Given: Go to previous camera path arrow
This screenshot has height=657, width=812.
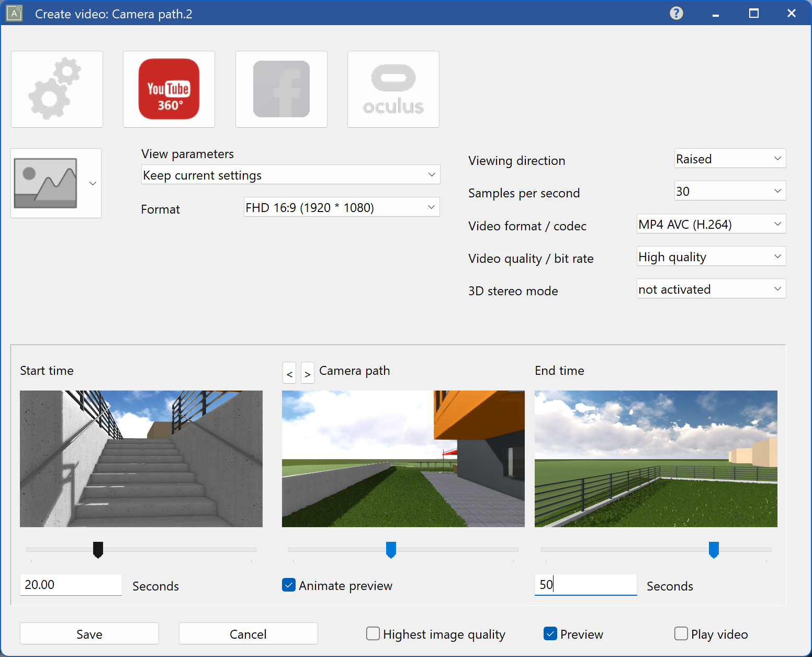Looking at the screenshot, I should (x=289, y=373).
